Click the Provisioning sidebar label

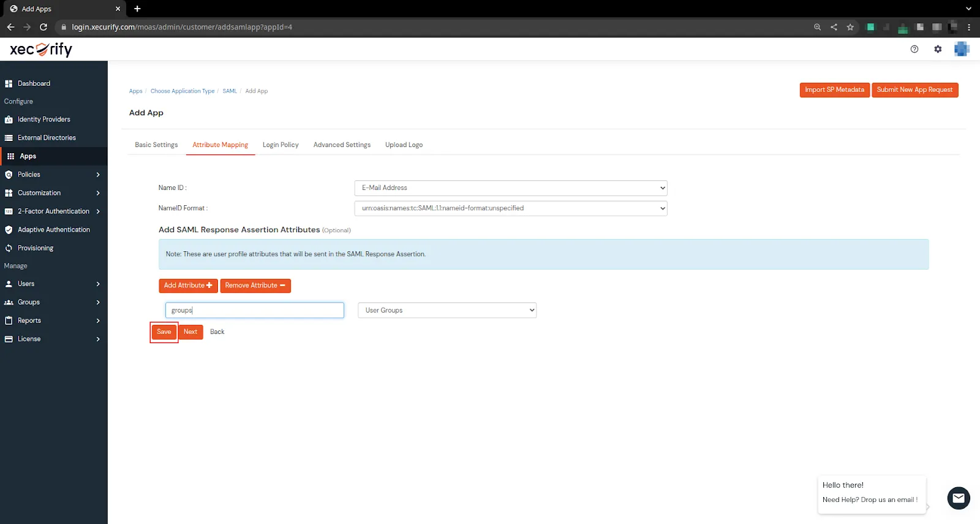(36, 248)
